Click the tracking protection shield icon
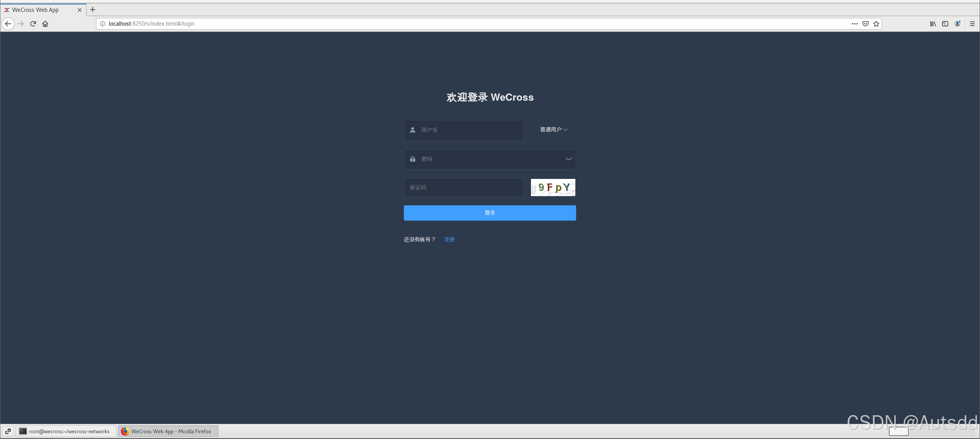 pyautogui.click(x=865, y=23)
